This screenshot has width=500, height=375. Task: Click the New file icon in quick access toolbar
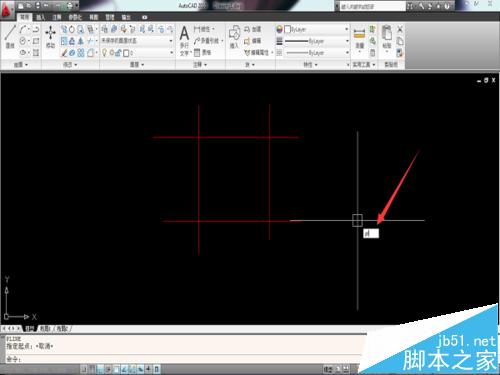point(21,6)
